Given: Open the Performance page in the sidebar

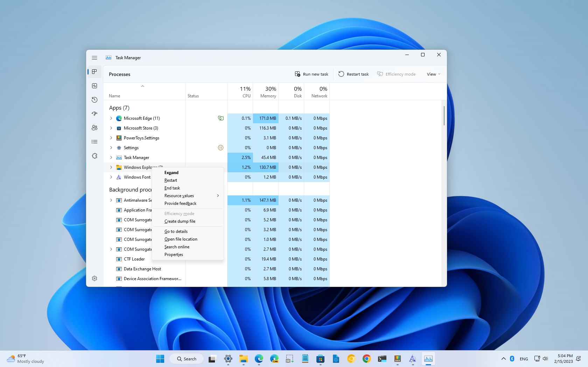Looking at the screenshot, I should coord(94,86).
